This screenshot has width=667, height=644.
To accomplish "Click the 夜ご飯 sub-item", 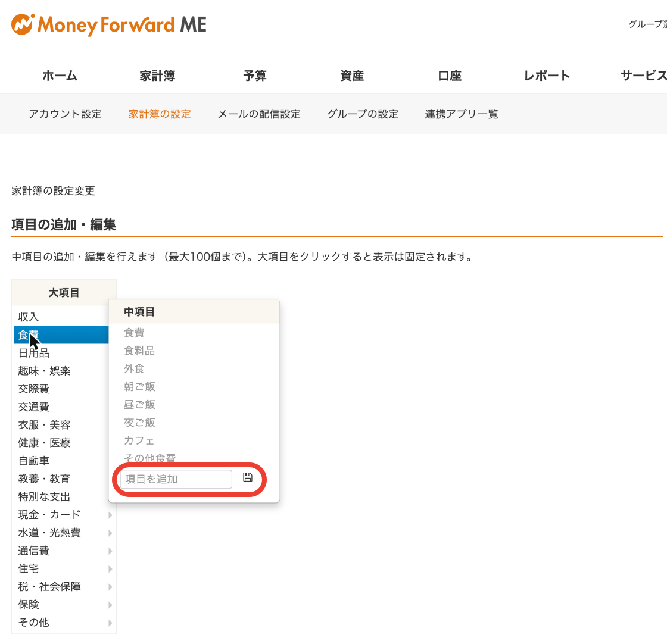I will pos(139,423).
